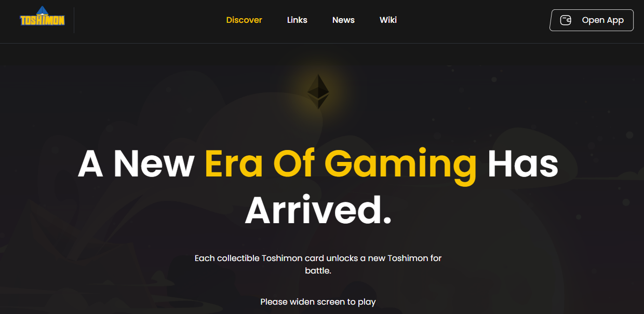Click the Ethereum diamond icon above the headline
The height and width of the screenshot is (314, 644).
[318, 91]
